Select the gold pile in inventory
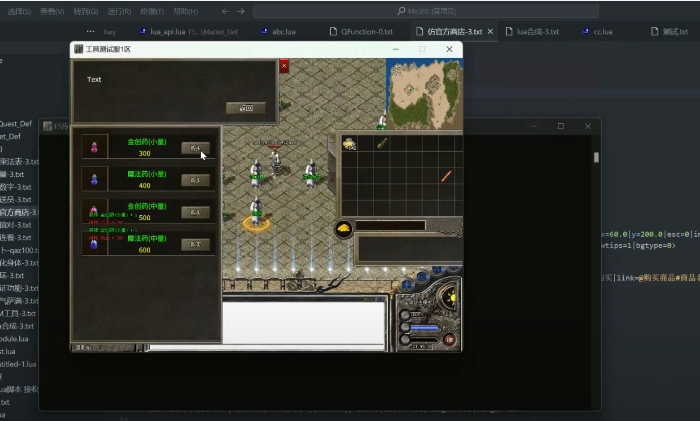 click(350, 144)
